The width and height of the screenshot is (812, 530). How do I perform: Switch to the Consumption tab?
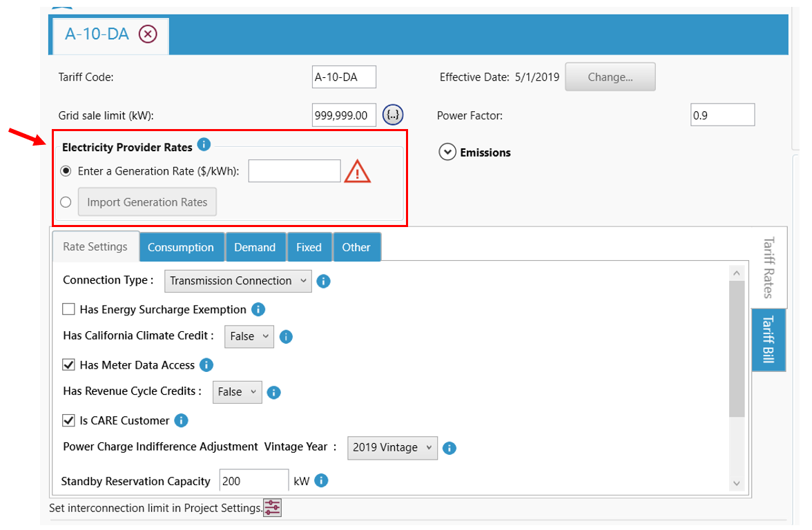[x=181, y=247]
